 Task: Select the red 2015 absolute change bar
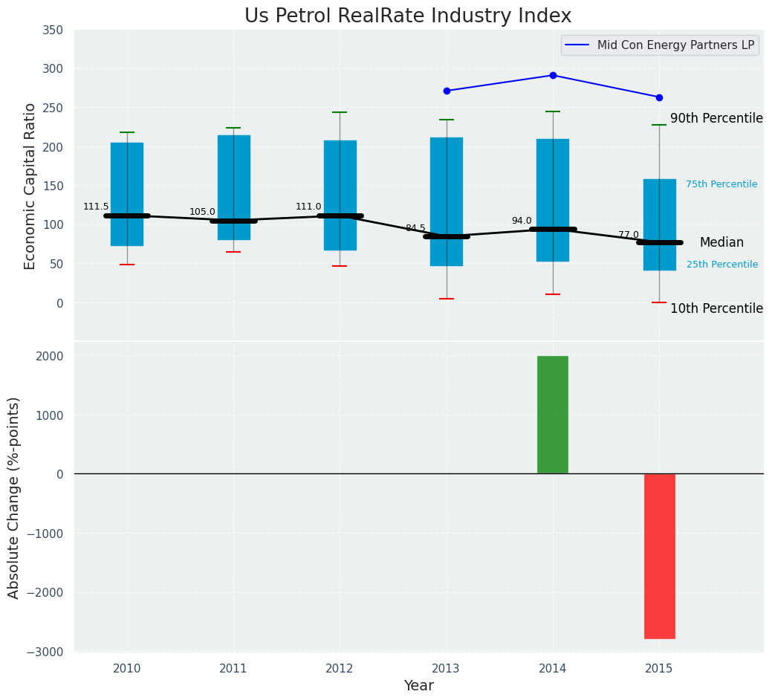point(659,556)
